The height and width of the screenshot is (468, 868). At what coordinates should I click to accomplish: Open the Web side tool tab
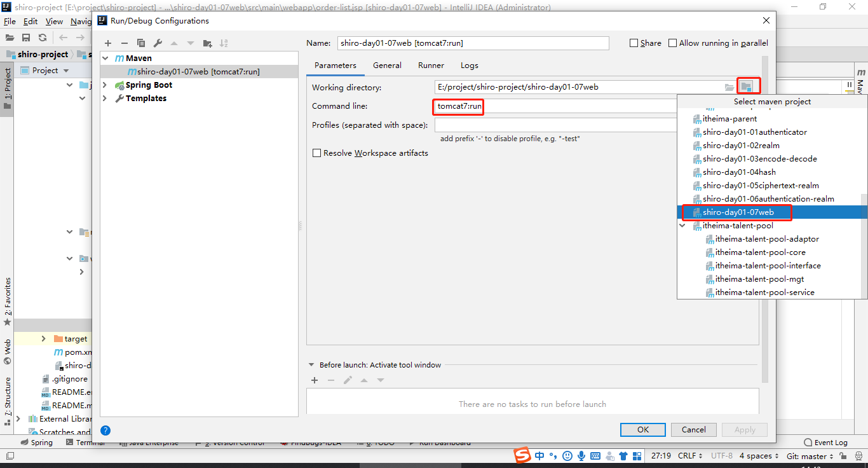click(8, 352)
